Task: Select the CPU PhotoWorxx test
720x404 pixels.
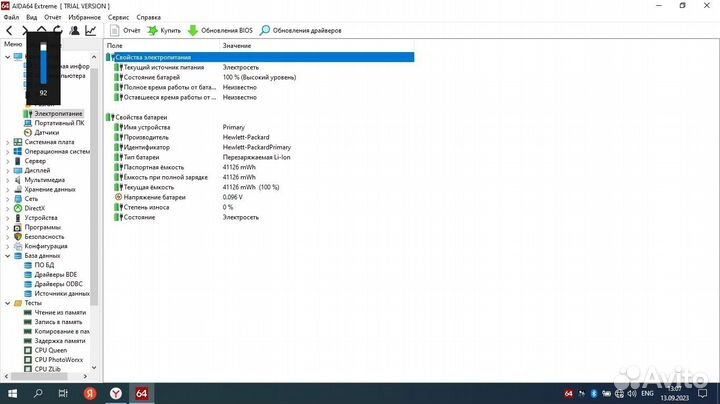Action: click(x=59, y=359)
